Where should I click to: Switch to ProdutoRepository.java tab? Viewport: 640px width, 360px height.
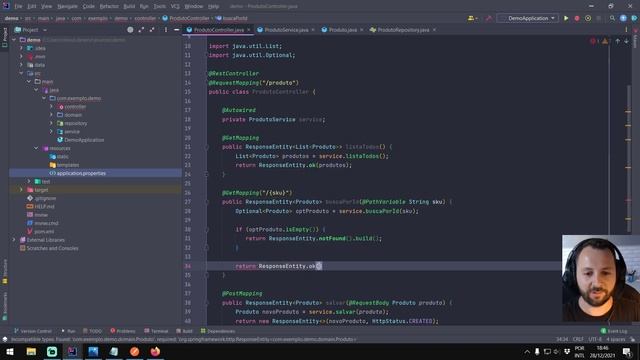(403, 30)
